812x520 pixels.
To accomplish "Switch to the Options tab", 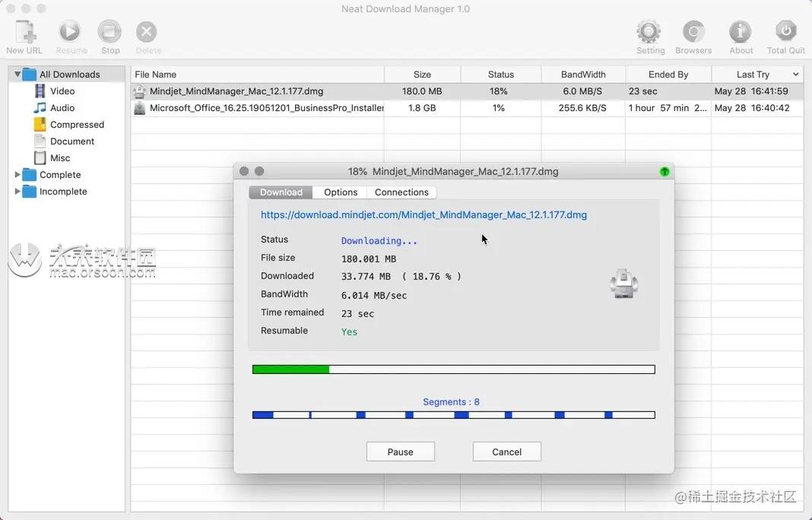I will pyautogui.click(x=340, y=192).
